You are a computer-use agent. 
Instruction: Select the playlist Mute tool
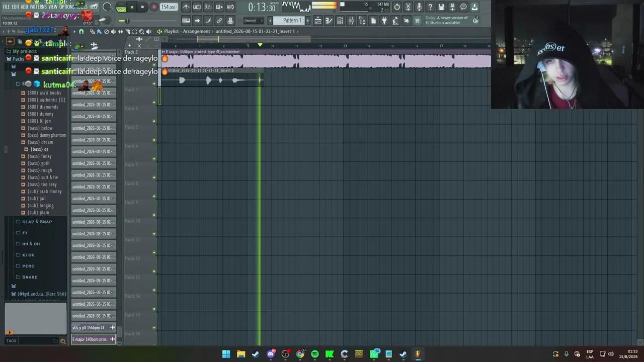(113, 32)
